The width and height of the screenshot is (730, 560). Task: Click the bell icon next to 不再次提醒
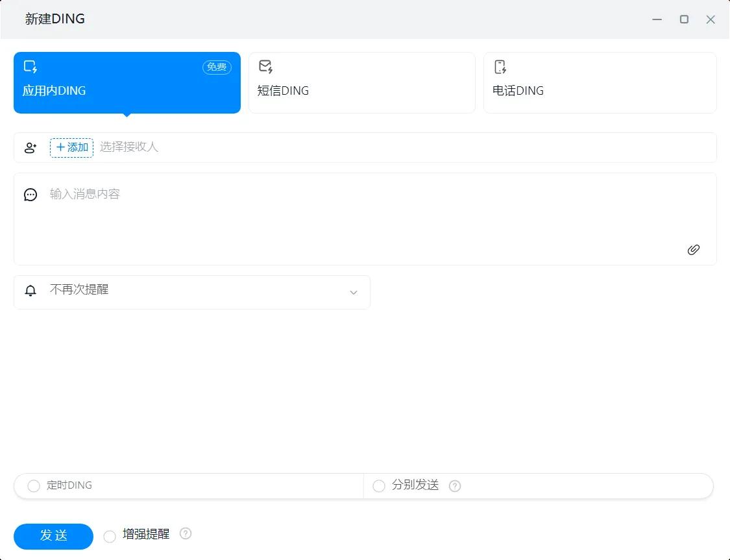point(30,291)
